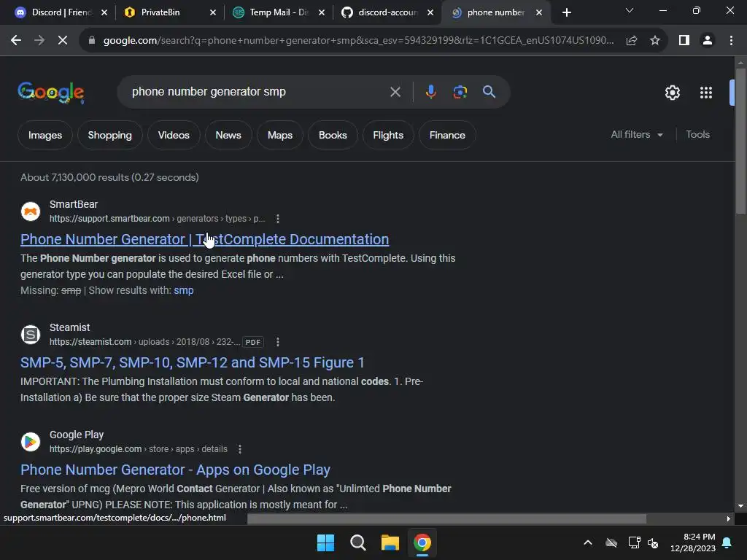The height and width of the screenshot is (560, 747).
Task: Filter results by Flights
Action: point(388,135)
